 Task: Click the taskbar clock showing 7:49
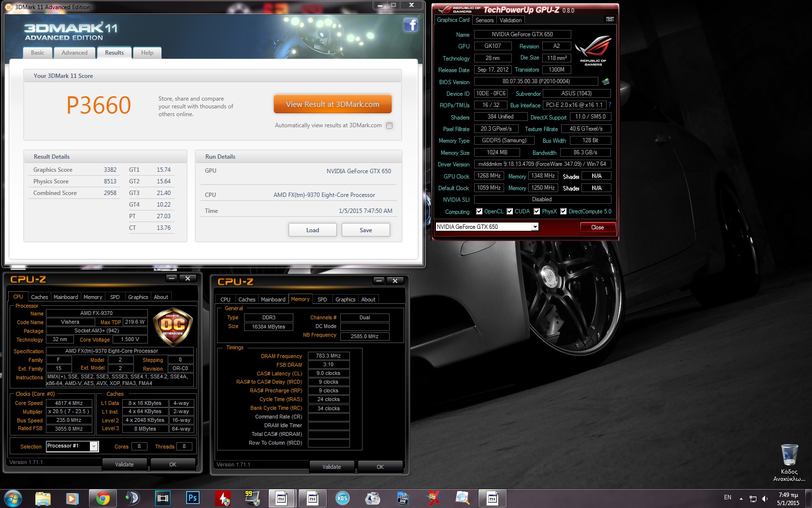788,499
